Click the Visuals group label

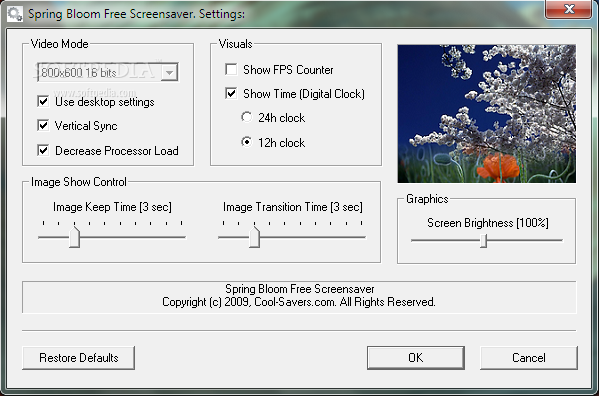[235, 44]
